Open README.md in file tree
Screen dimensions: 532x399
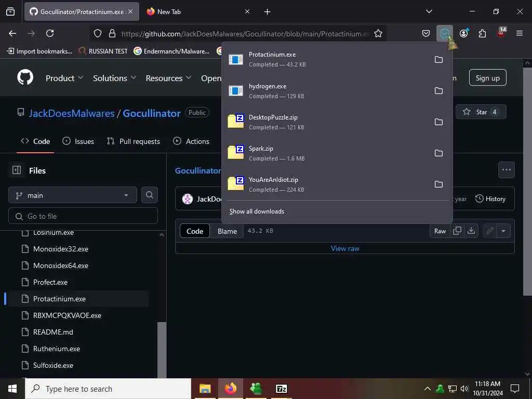pyautogui.click(x=53, y=332)
